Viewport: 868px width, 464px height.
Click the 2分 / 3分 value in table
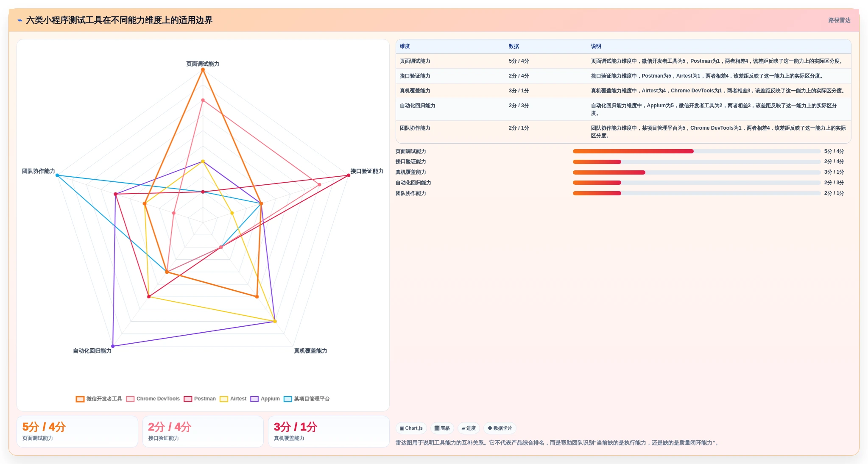519,106
